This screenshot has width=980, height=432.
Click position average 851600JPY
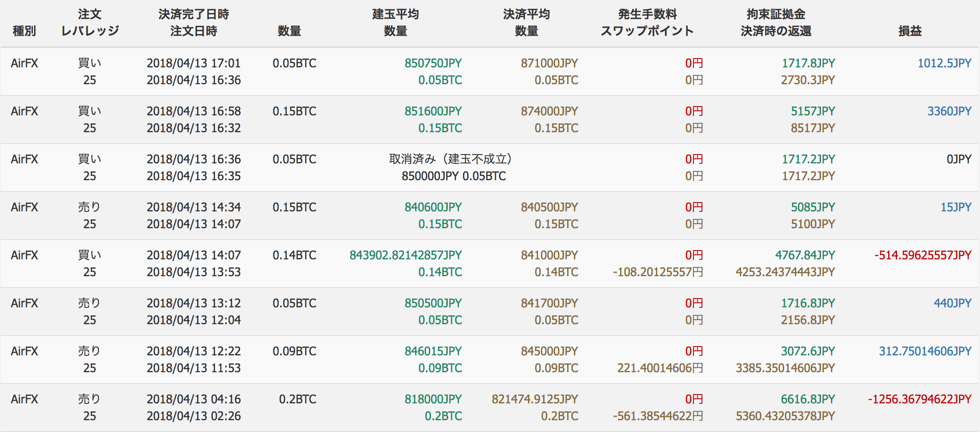click(x=433, y=111)
